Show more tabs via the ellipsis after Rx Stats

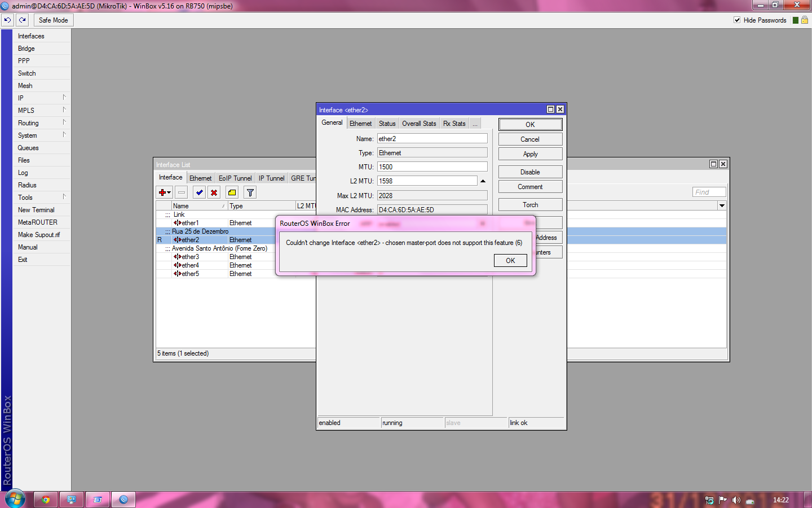click(x=475, y=124)
